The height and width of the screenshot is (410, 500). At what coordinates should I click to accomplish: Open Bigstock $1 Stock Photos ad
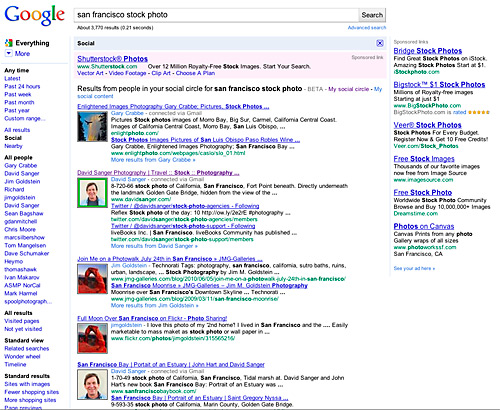point(439,85)
